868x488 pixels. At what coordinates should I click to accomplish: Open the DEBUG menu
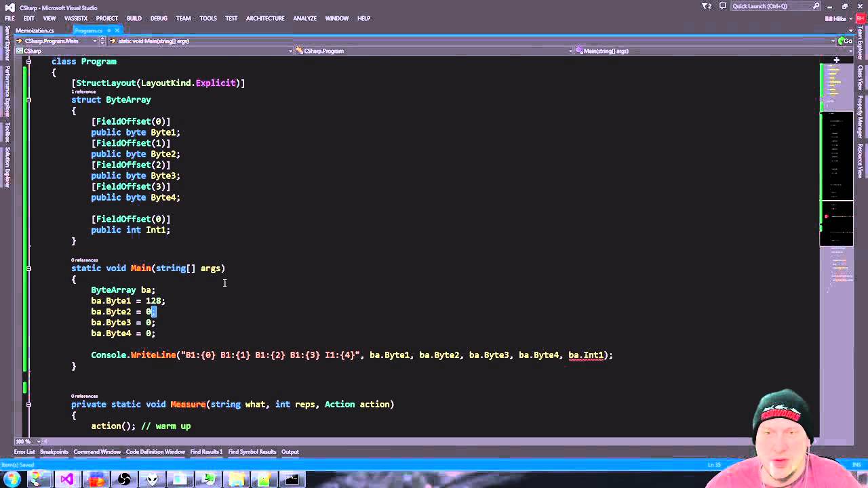(x=159, y=18)
